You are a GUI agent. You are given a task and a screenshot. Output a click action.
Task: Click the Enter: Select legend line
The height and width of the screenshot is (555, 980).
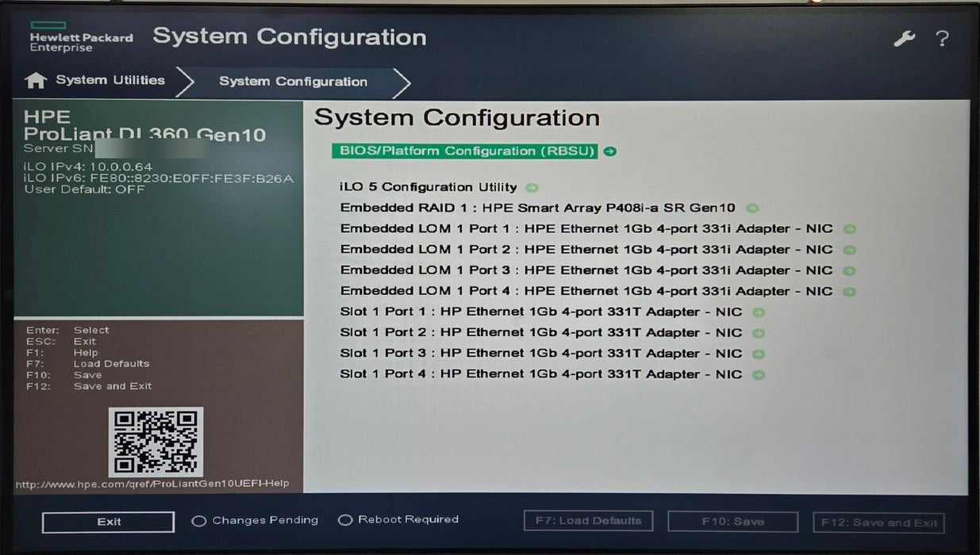pyautogui.click(x=67, y=331)
